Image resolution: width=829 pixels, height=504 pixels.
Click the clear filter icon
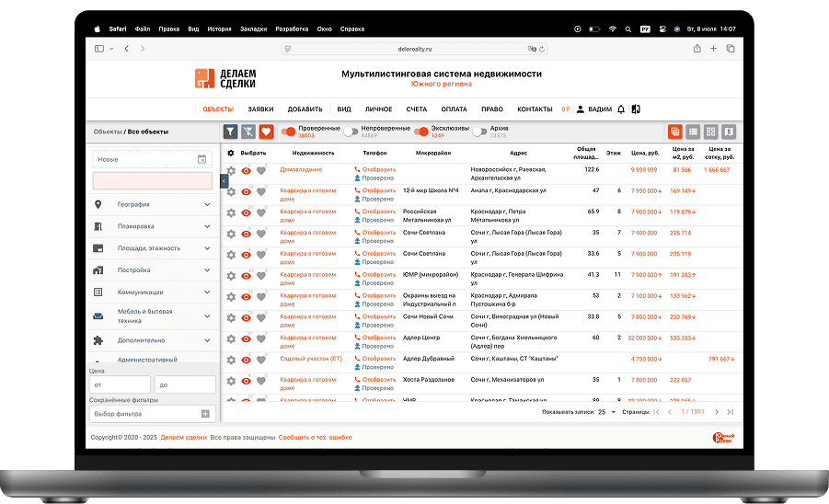(x=248, y=132)
